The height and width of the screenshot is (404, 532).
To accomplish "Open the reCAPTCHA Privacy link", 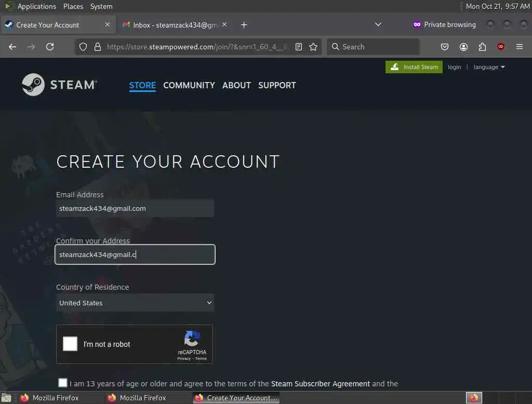I will tap(184, 358).
